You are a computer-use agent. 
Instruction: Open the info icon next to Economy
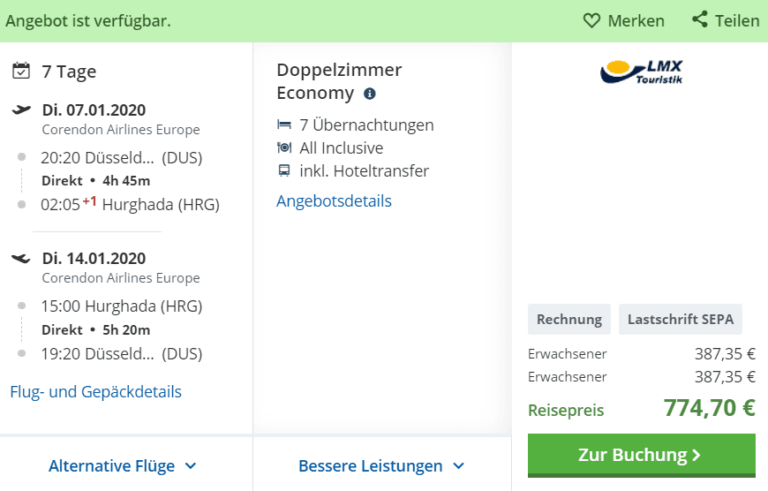(370, 94)
